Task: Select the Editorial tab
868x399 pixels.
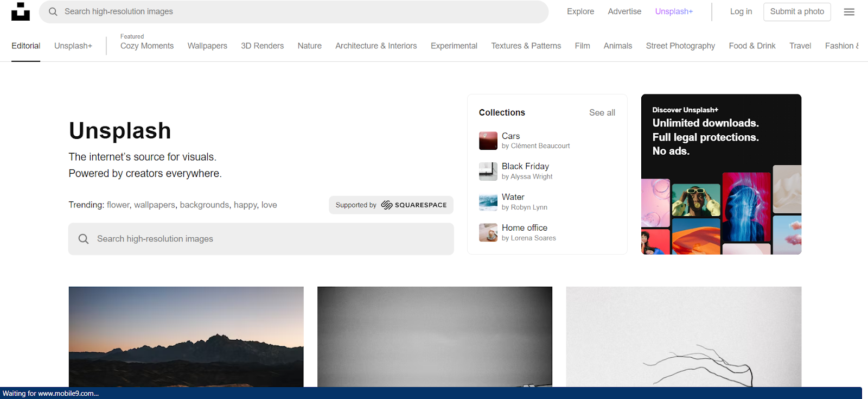Action: coord(26,46)
